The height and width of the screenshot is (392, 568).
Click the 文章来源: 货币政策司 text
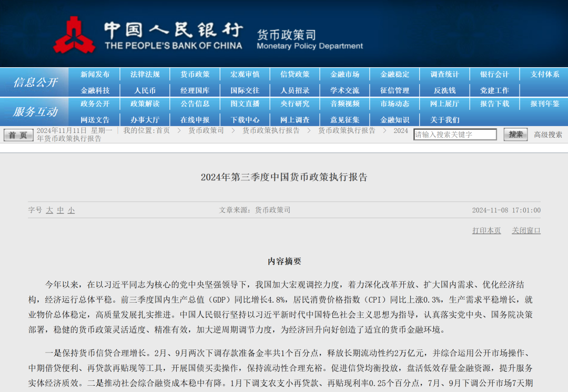click(255, 210)
